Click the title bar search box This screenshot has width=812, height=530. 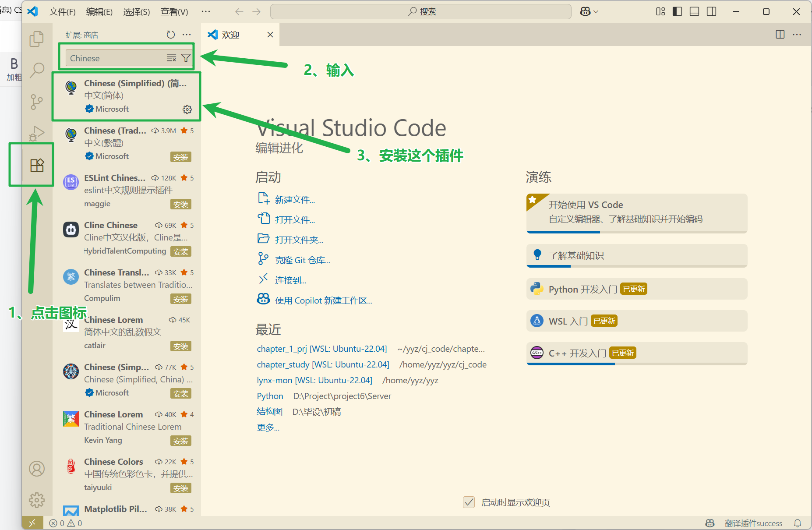point(420,12)
